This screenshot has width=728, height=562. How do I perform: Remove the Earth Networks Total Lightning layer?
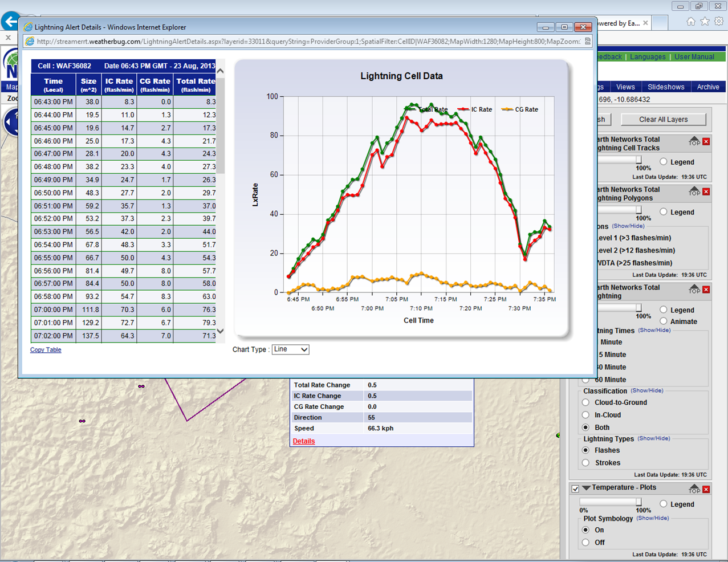click(706, 290)
